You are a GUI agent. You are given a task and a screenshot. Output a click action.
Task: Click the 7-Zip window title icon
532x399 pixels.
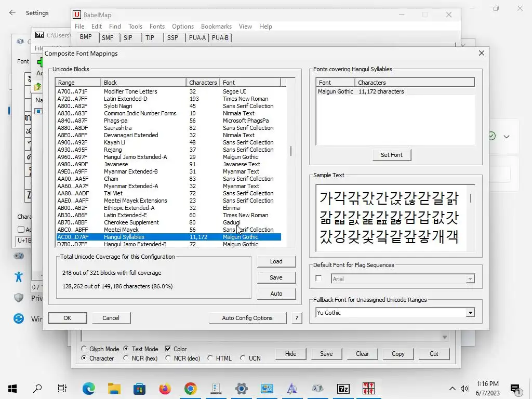pos(39,35)
